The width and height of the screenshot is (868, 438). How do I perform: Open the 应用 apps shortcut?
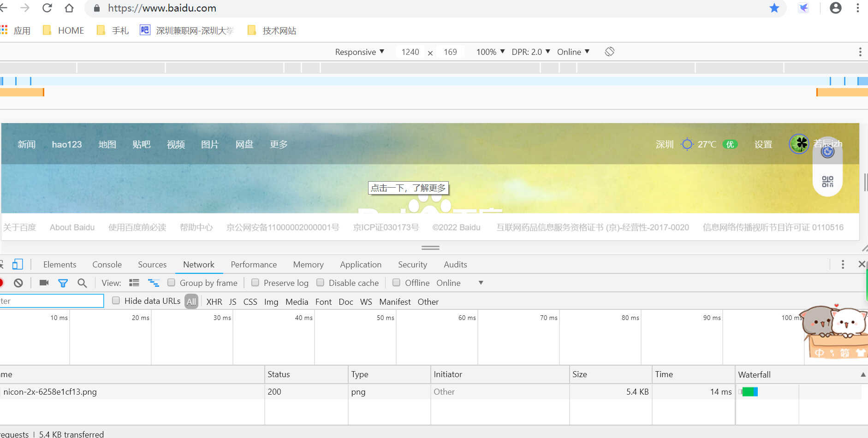click(x=16, y=30)
